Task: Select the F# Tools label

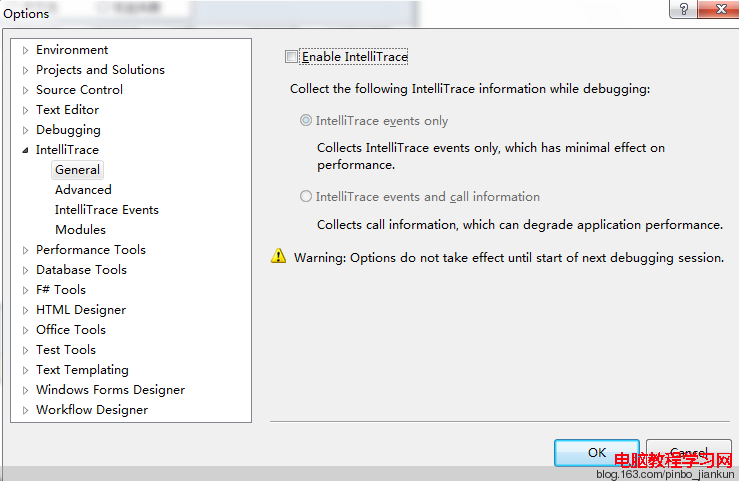Action: [x=61, y=289]
